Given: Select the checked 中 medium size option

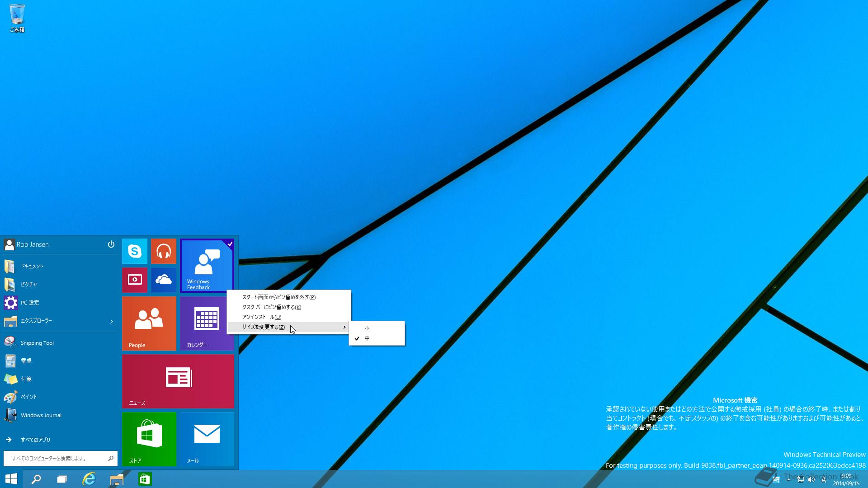Looking at the screenshot, I should [x=377, y=338].
